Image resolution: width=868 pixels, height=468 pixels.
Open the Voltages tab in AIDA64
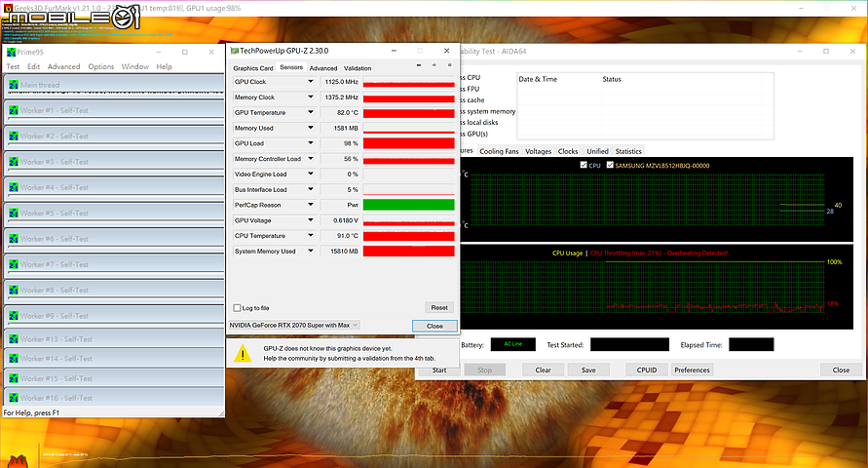pos(539,151)
